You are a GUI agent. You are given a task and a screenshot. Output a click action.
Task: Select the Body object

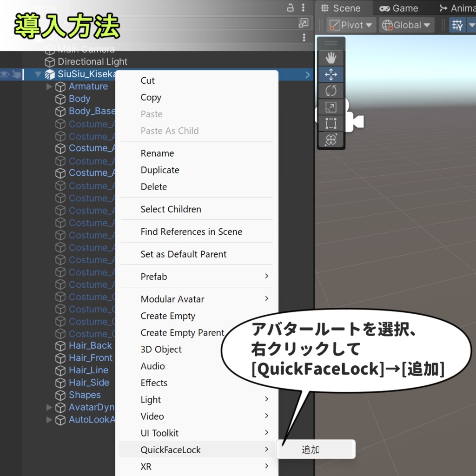click(x=79, y=99)
